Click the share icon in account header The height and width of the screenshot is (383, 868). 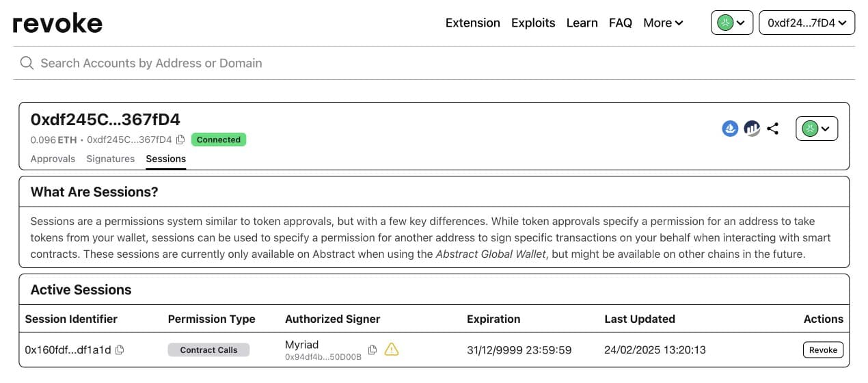pyautogui.click(x=773, y=128)
